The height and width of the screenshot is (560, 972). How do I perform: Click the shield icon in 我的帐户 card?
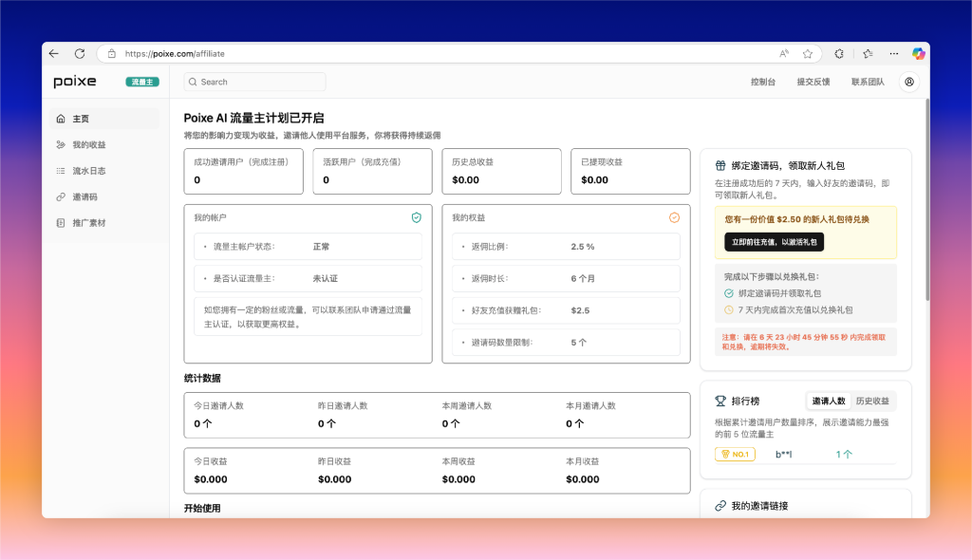(x=416, y=217)
